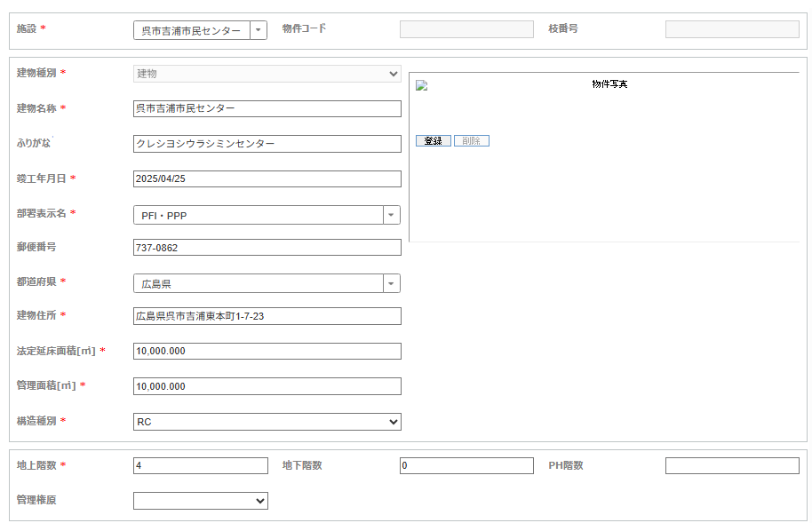This screenshot has height=523, width=812.
Task: Click the 登録 photo register button
Action: tap(434, 141)
